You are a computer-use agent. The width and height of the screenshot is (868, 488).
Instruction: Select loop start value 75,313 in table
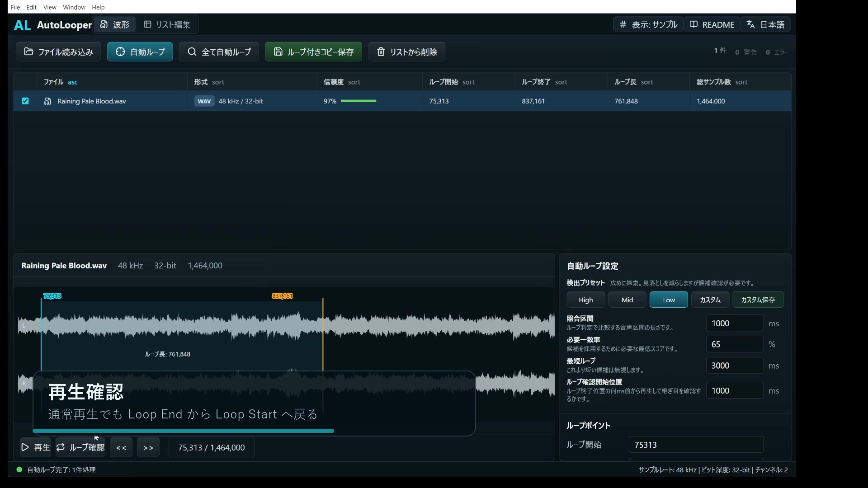pyautogui.click(x=439, y=101)
